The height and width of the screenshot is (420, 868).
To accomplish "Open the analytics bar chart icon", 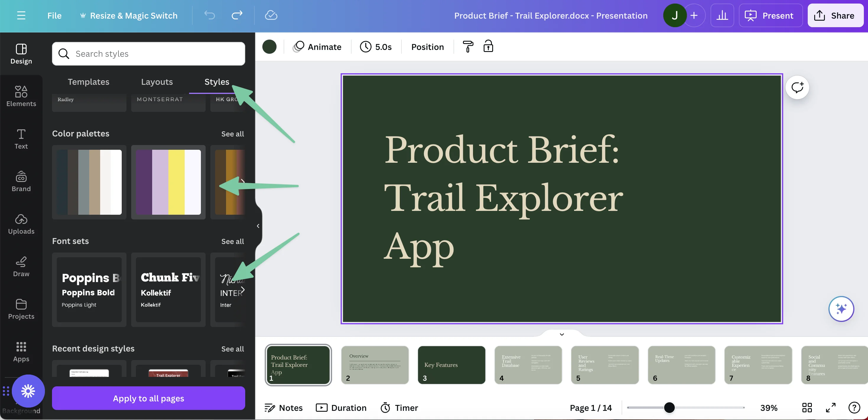I will pyautogui.click(x=722, y=15).
